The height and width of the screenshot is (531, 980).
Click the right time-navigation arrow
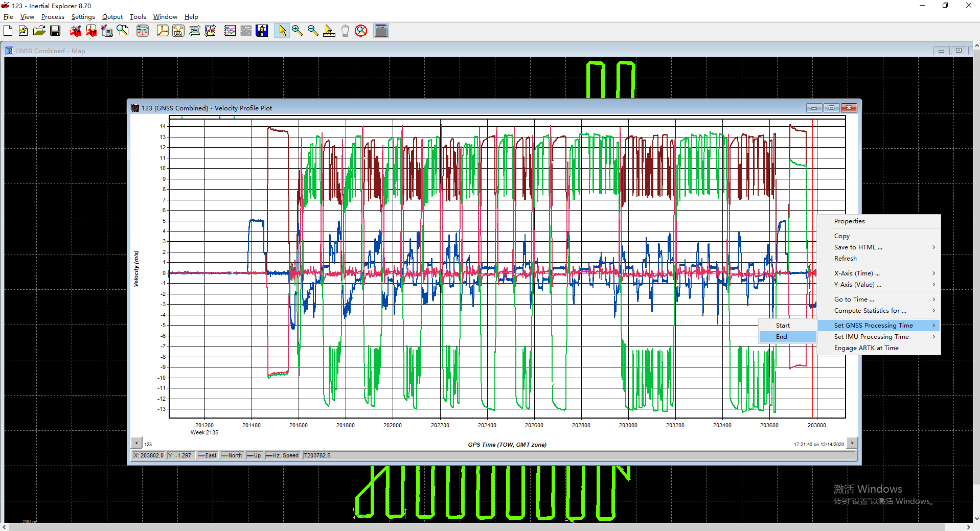pos(853,443)
